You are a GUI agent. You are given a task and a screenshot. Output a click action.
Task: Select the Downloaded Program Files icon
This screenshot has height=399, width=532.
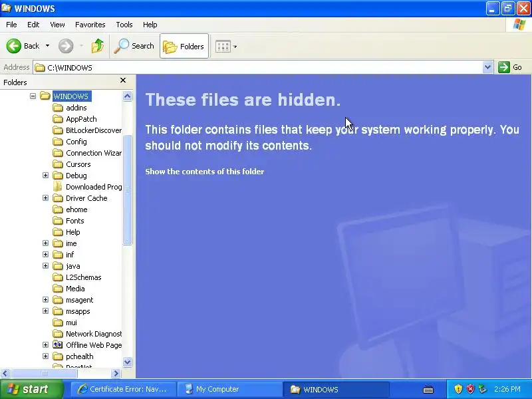point(58,187)
